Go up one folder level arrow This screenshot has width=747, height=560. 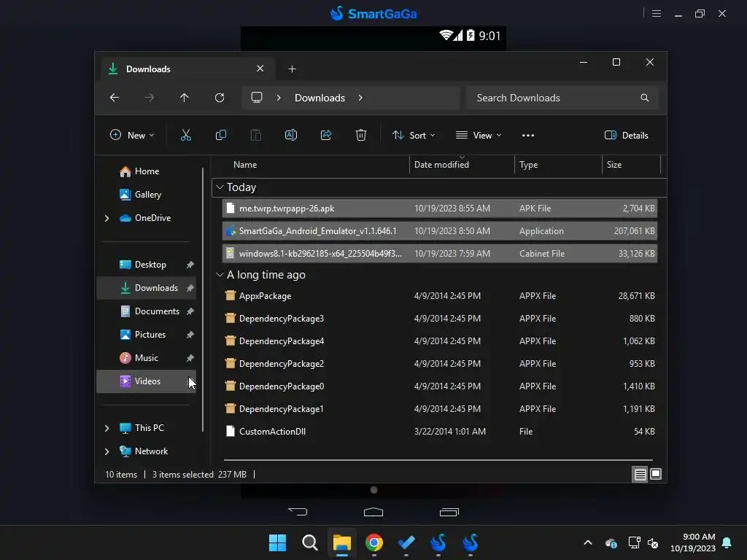pos(185,98)
